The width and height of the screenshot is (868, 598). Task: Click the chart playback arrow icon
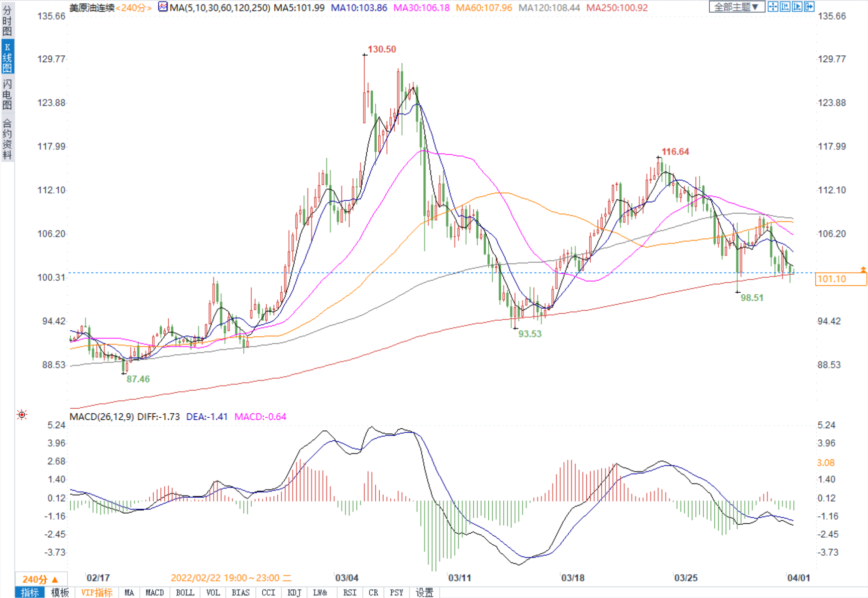(797, 7)
